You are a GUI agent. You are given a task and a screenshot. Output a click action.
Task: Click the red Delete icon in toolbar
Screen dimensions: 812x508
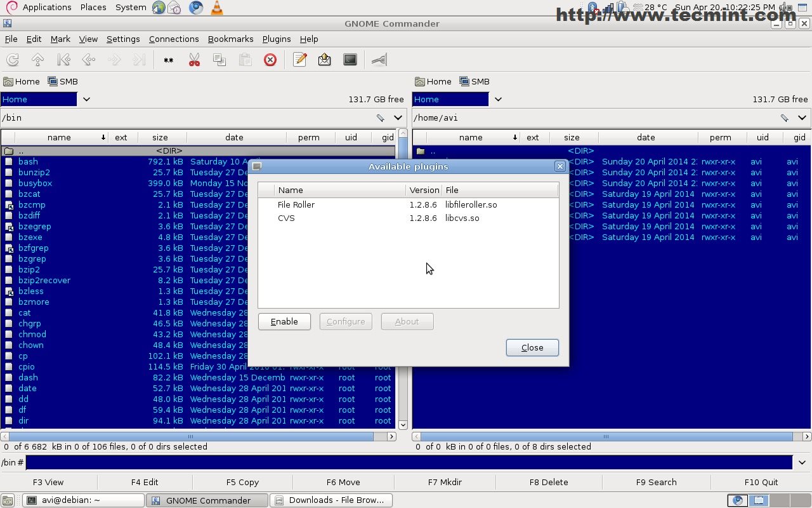[x=270, y=60]
